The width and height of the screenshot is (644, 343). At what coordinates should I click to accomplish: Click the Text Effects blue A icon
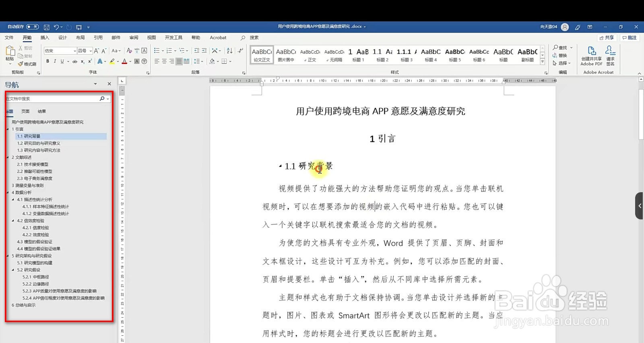(x=100, y=61)
